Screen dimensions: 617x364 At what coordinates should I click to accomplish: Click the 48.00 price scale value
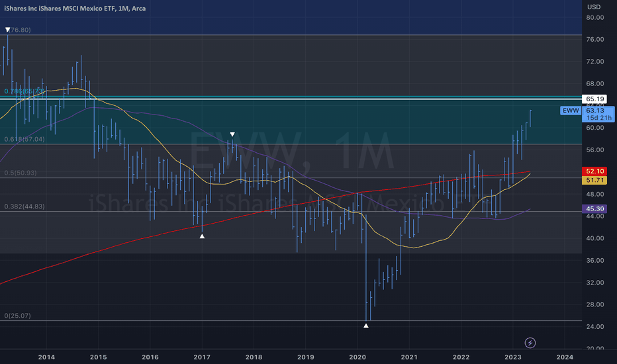(594, 194)
